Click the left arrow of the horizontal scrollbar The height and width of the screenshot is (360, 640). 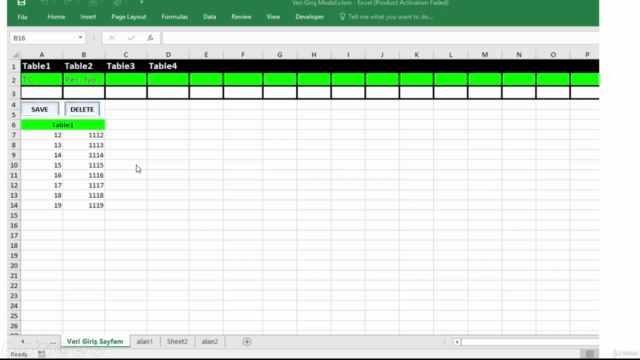pyautogui.click(x=457, y=342)
